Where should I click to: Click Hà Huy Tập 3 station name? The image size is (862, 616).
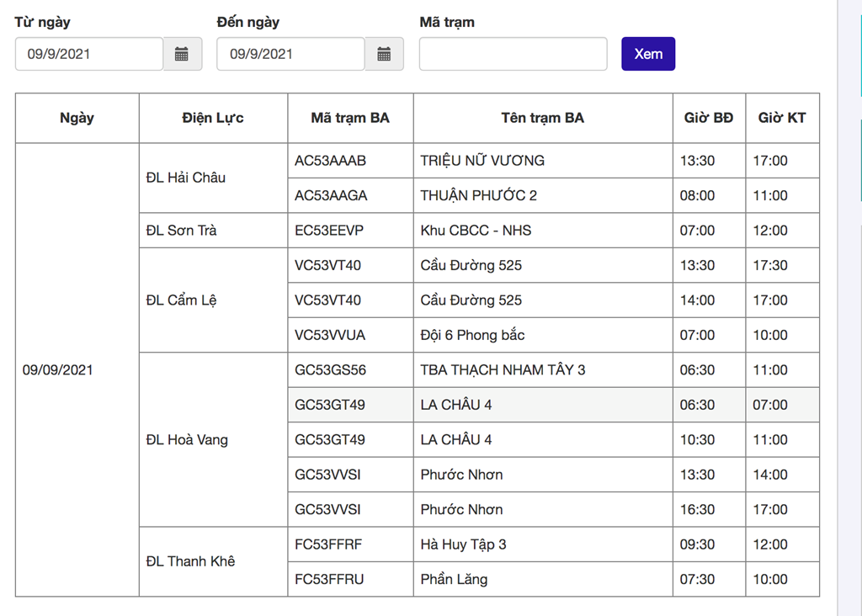[463, 544]
